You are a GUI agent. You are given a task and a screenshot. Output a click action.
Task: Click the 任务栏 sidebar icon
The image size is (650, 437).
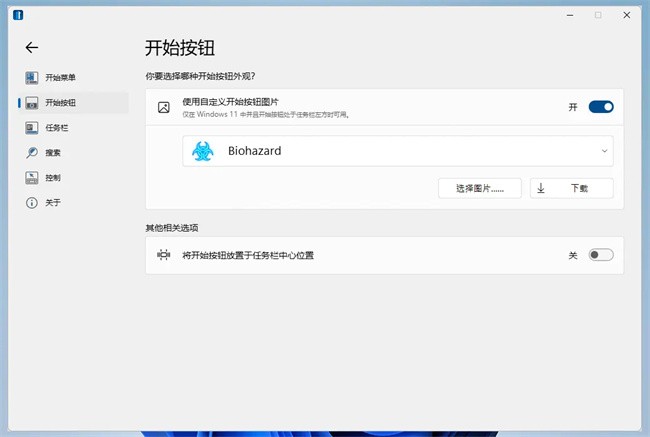point(32,128)
